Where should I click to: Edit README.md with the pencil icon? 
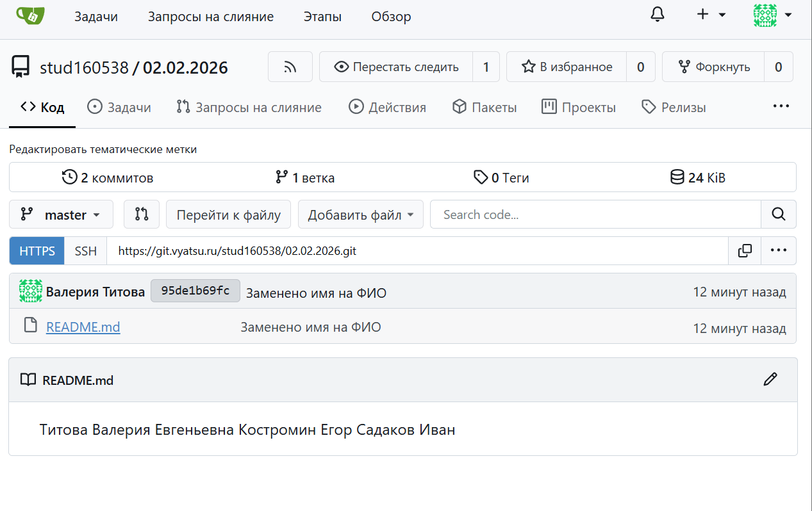(x=770, y=380)
